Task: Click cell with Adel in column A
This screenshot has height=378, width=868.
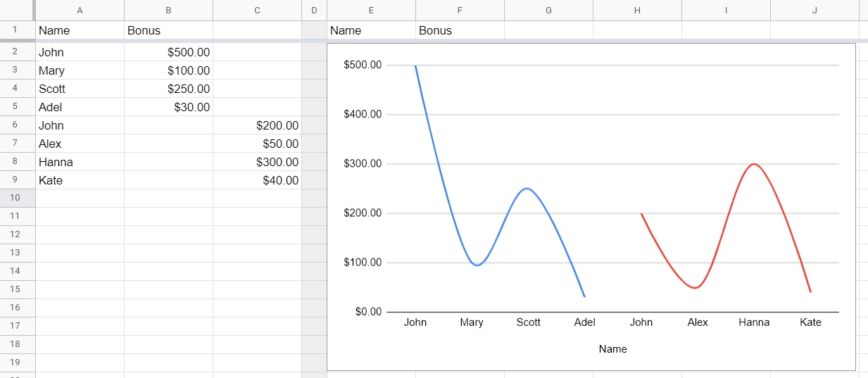Action: [80, 107]
